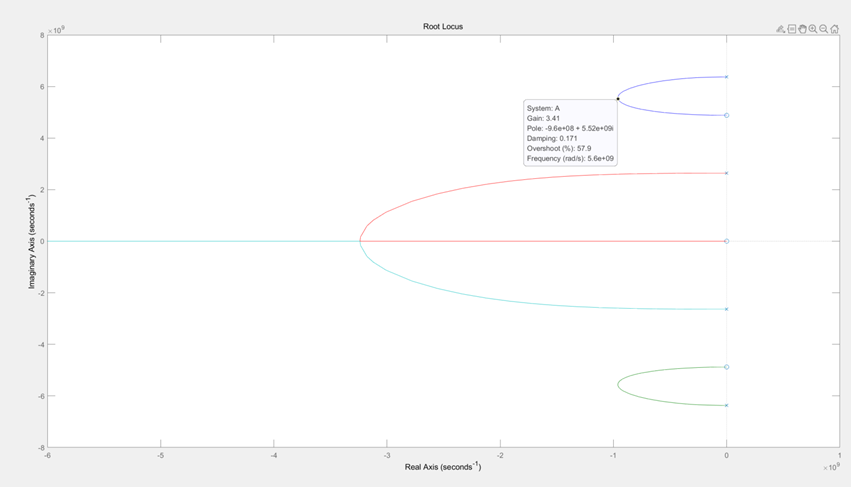
Task: Click 'System: A' in the data tip
Action: (x=543, y=109)
